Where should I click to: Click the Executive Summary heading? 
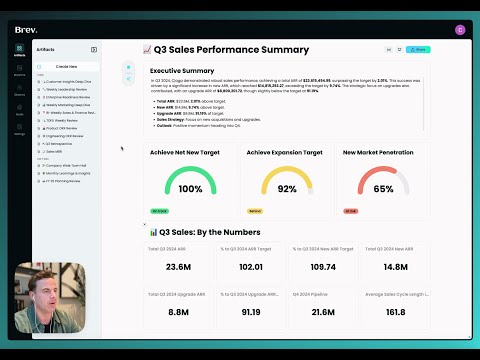point(182,71)
